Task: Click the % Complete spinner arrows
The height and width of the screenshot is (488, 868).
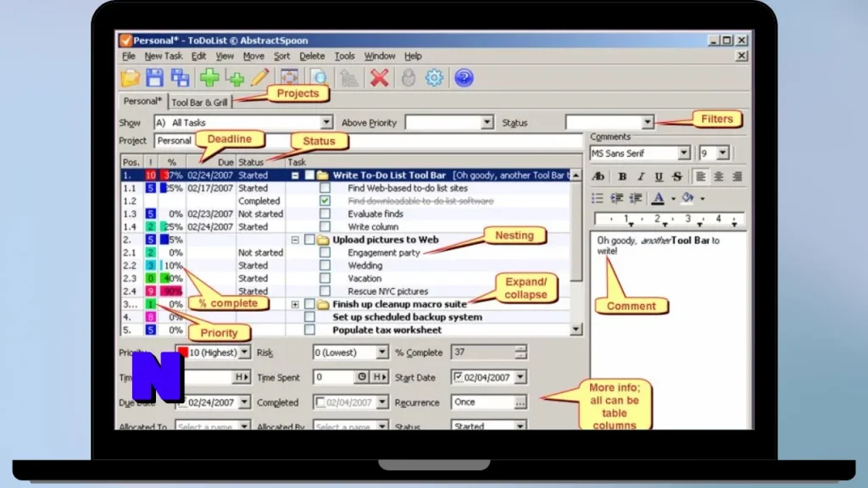Action: pos(520,352)
